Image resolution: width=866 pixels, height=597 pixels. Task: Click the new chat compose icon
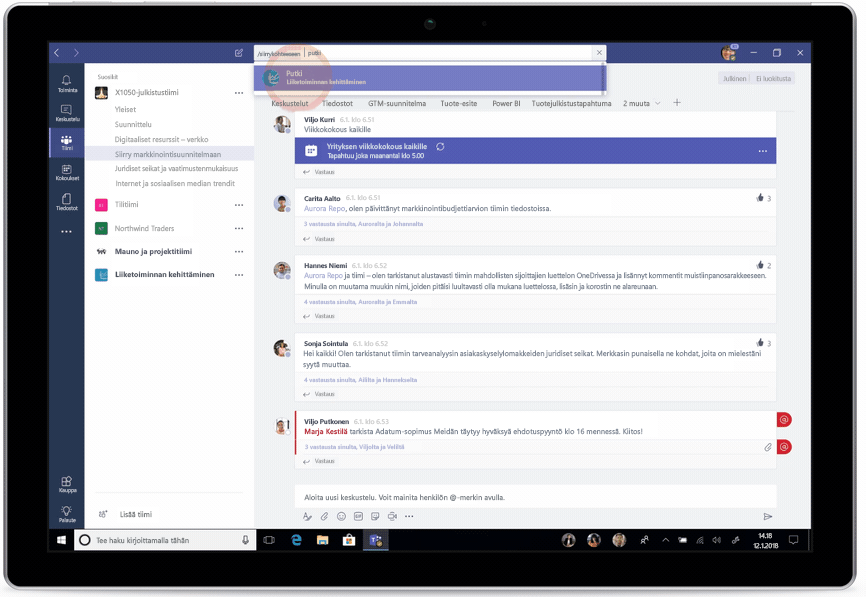click(x=239, y=53)
